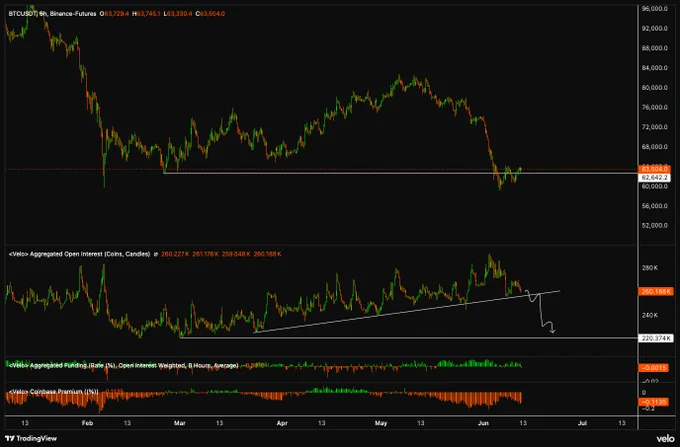Select the white 62,642.2 price line tag
The image size is (680, 447).
pos(654,178)
